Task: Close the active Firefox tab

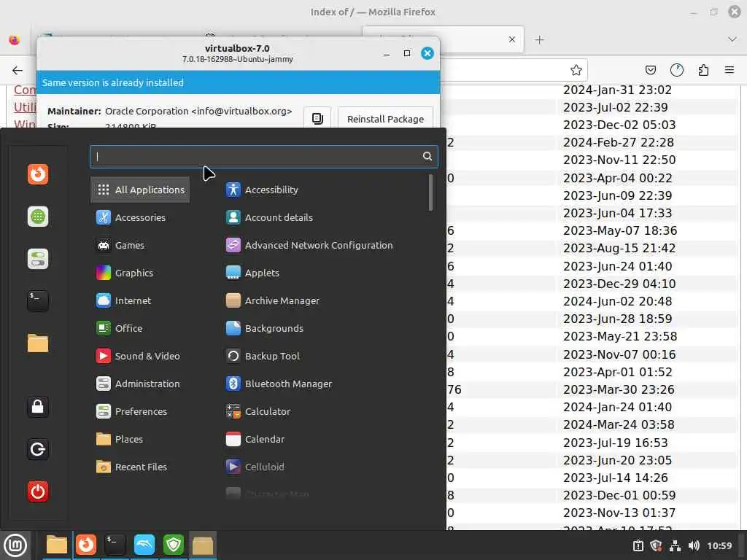Action: pos(511,39)
